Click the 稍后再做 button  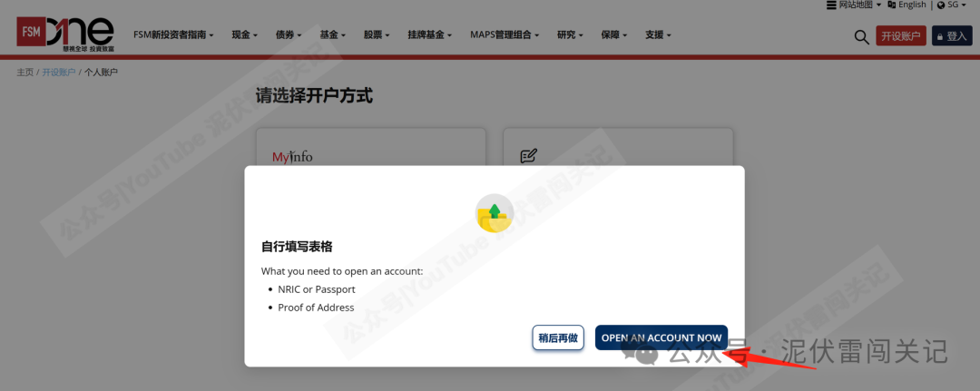click(558, 337)
